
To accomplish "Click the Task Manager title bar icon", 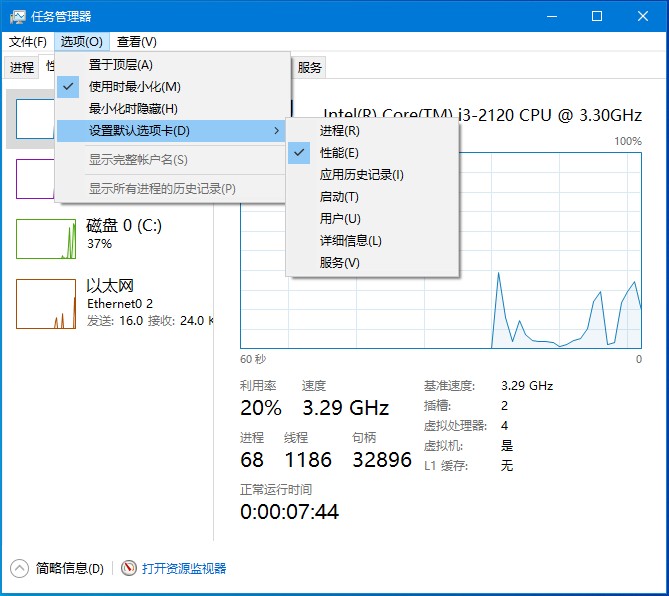I will [x=18, y=16].
